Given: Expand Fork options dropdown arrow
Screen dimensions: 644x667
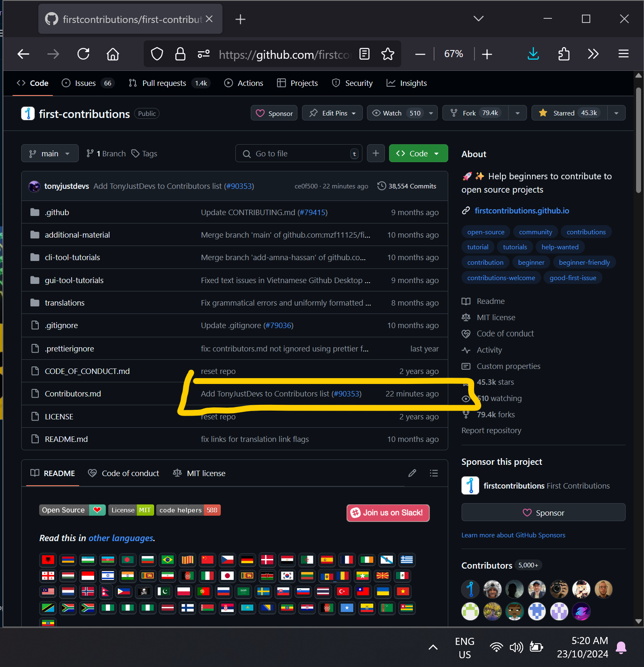Looking at the screenshot, I should [x=517, y=113].
